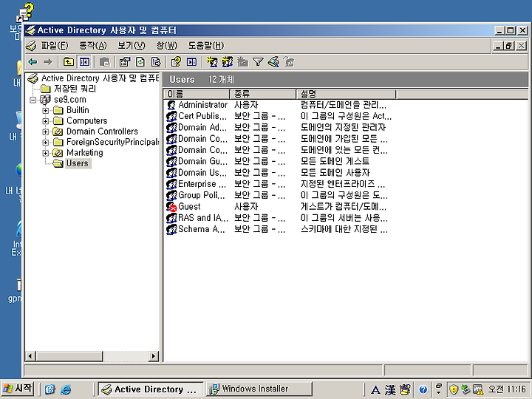Expand the ForeignSecurityPrincipals folder
Image resolution: width=532 pixels, height=399 pixels.
click(x=45, y=142)
